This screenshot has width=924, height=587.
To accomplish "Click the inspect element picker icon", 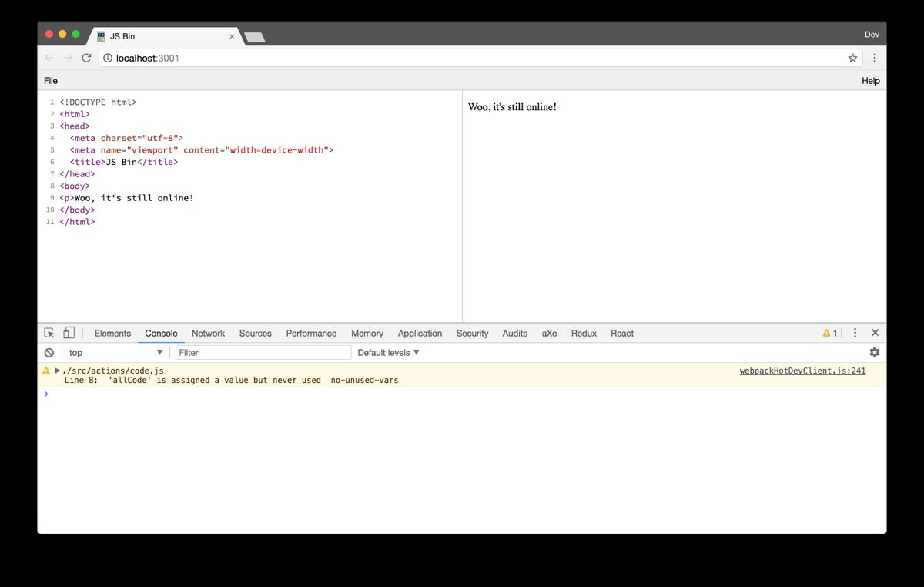I will click(x=49, y=333).
